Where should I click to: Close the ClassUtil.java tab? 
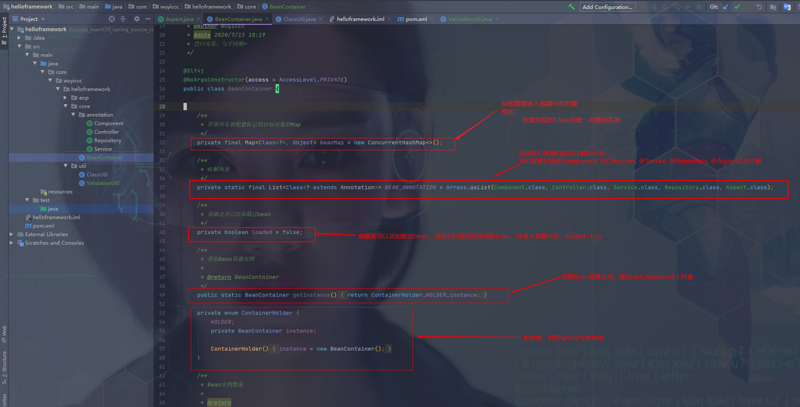(320, 19)
